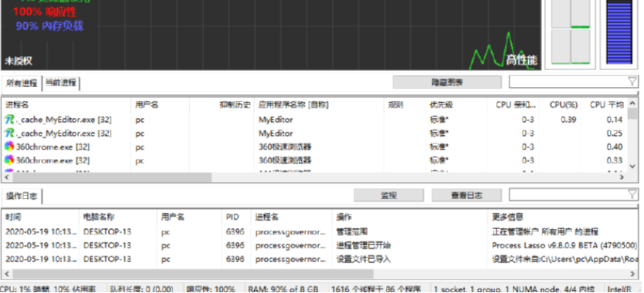Click the 设置文件已导入 log entry

(x=364, y=259)
